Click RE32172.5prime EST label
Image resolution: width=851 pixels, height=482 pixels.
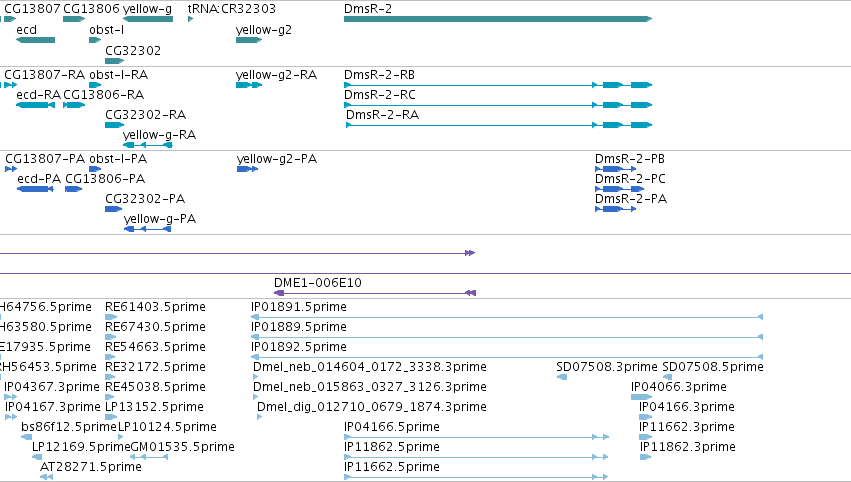pos(155,367)
